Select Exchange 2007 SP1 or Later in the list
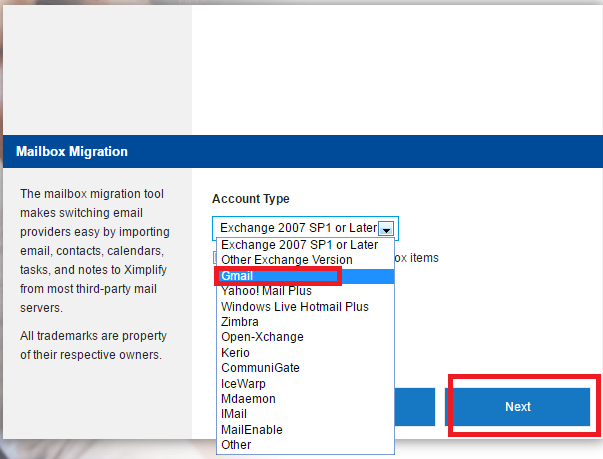This screenshot has width=603, height=459. click(x=305, y=245)
